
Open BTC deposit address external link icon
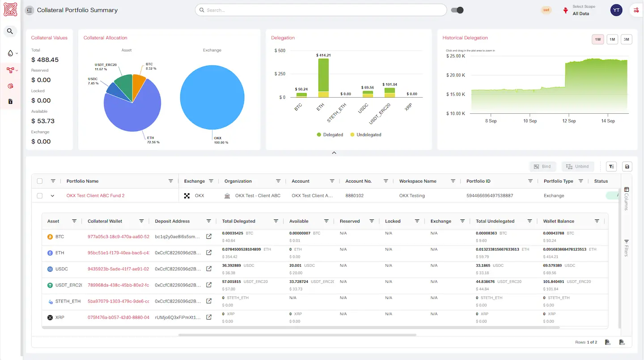209,236
